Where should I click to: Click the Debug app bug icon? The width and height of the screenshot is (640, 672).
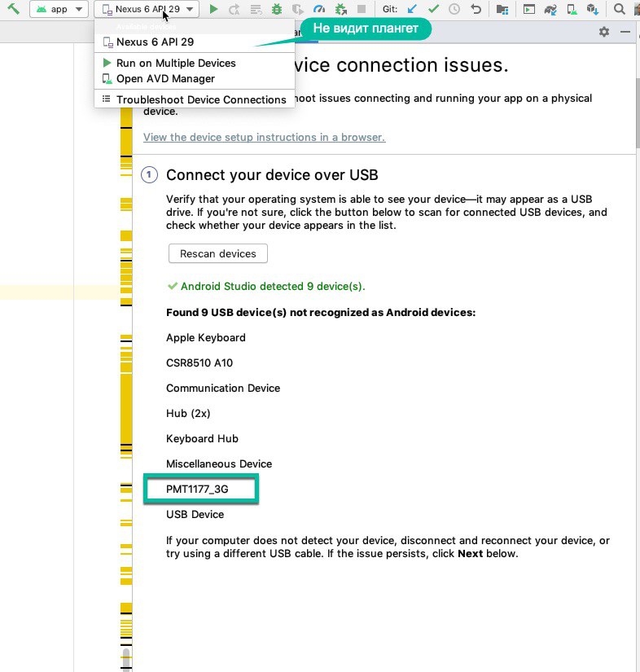tap(277, 9)
